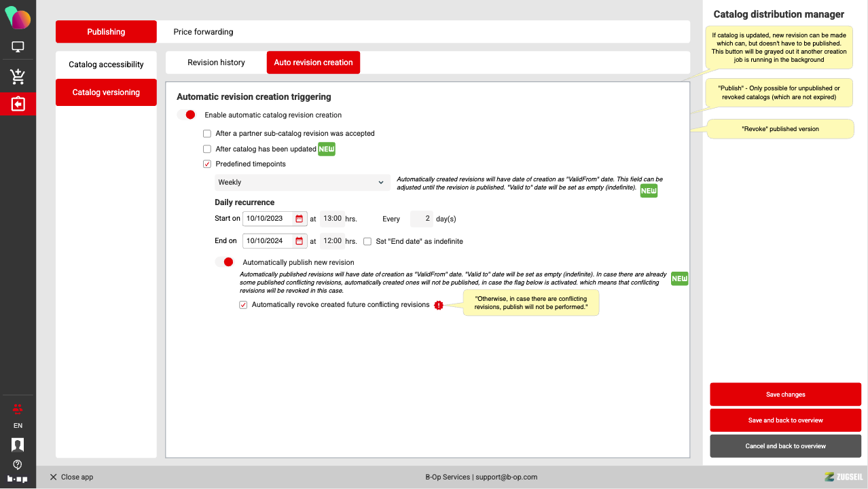The width and height of the screenshot is (868, 489).
Task: Click the Start on time field 13:00
Action: point(332,219)
